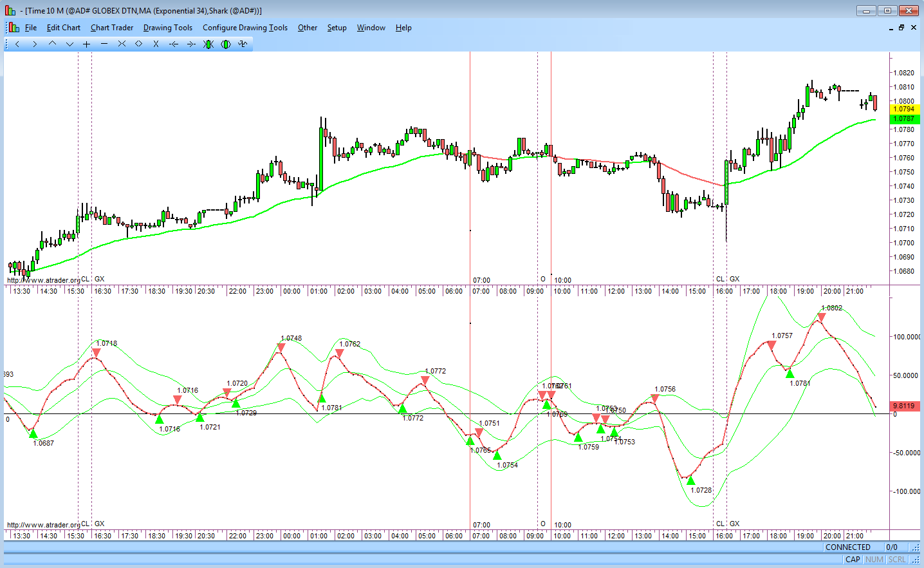Click the application icon in the title bar
Image resolution: width=924 pixels, height=568 pixels.
(10, 10)
